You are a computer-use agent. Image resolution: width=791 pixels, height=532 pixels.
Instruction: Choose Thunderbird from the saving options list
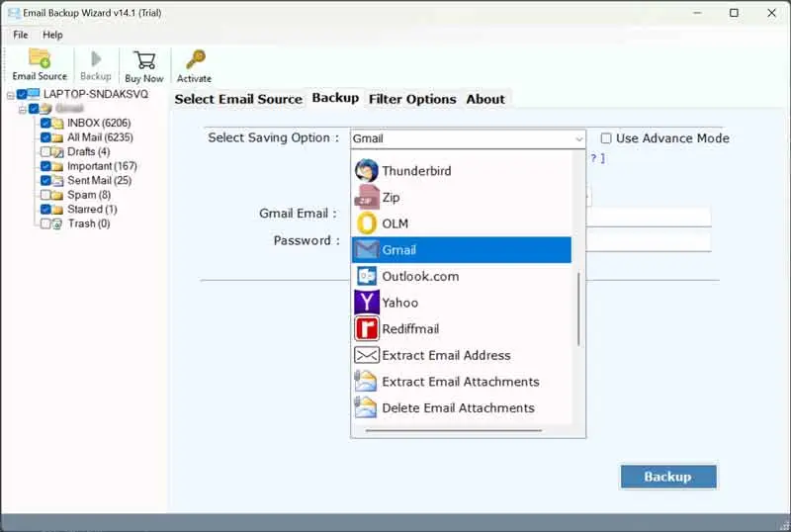coord(416,171)
